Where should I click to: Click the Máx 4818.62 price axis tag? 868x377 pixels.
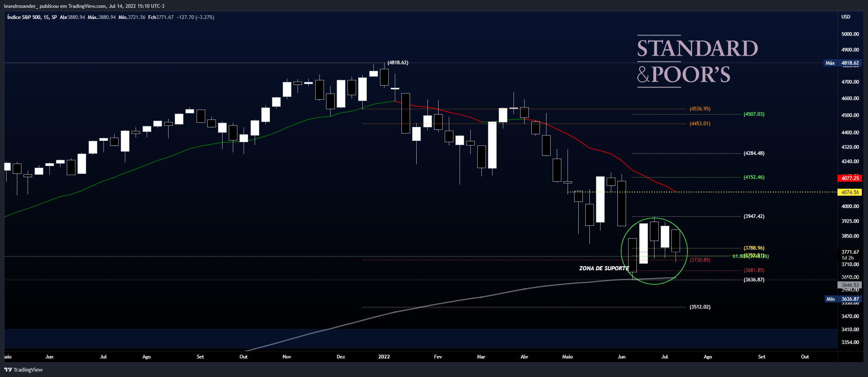842,63
